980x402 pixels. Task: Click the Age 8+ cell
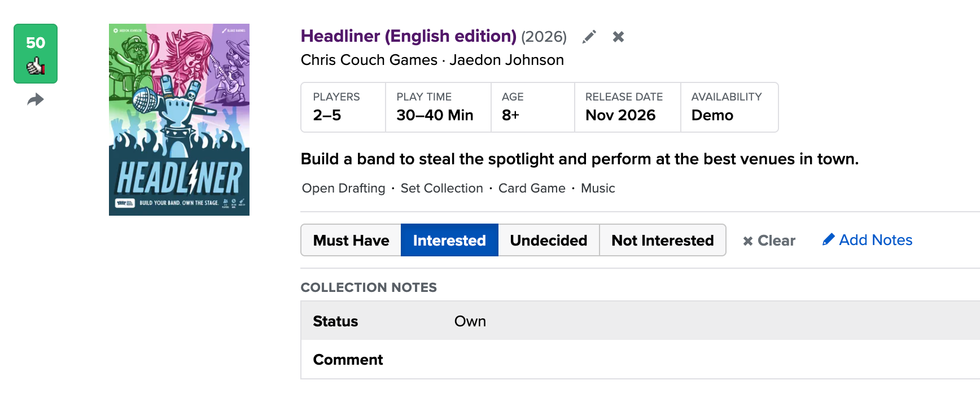point(533,107)
